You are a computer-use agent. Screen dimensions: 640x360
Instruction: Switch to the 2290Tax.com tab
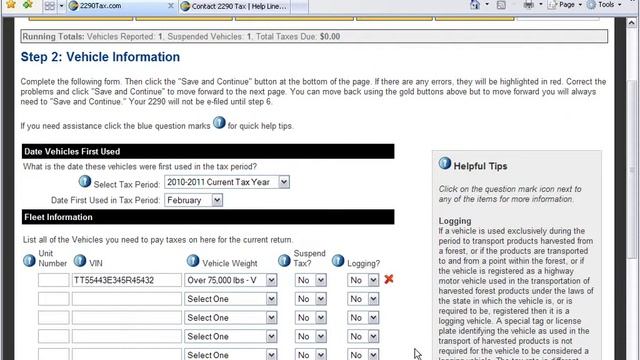(x=117, y=6)
